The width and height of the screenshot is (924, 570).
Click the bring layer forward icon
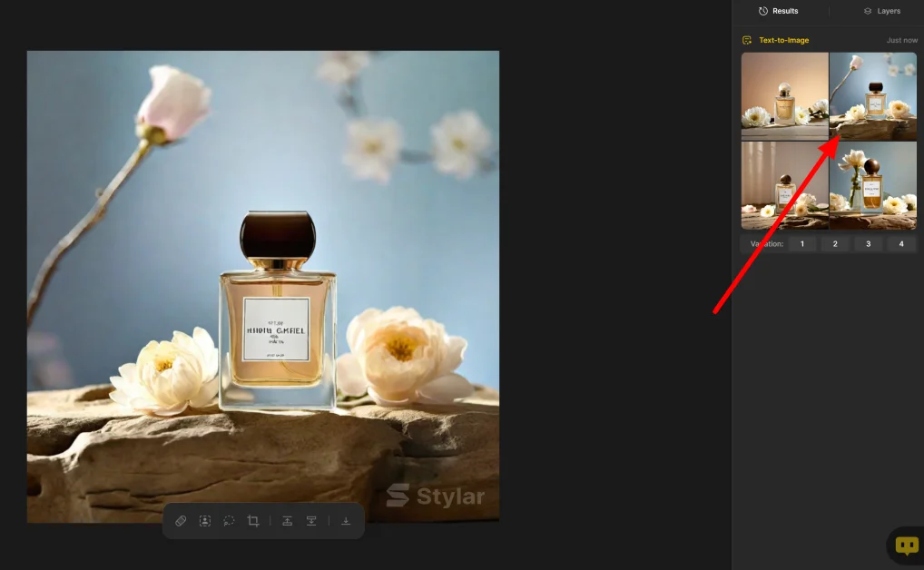click(x=287, y=521)
